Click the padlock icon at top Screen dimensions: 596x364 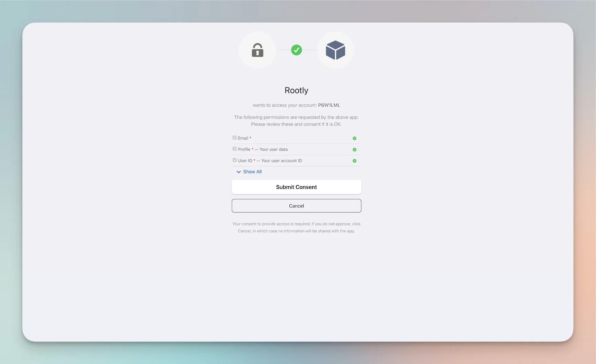tap(257, 50)
